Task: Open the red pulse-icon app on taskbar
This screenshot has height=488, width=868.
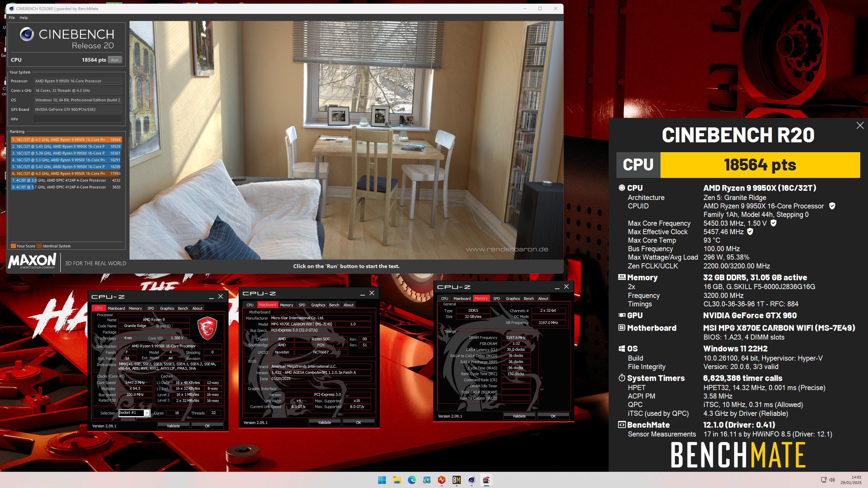Action: [x=441, y=480]
